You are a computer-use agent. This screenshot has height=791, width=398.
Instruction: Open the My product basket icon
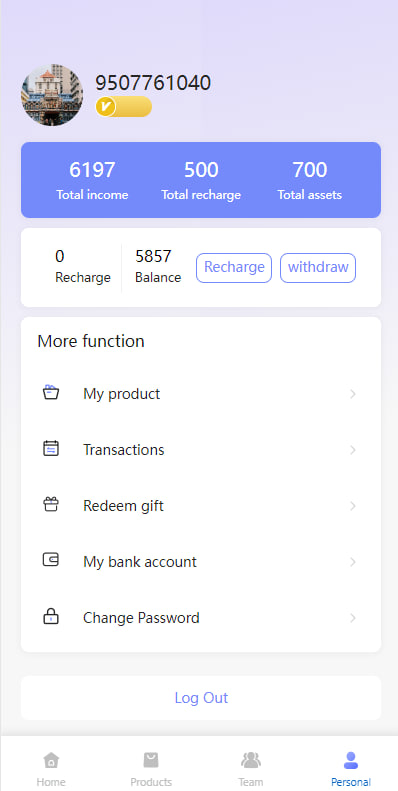[51, 392]
